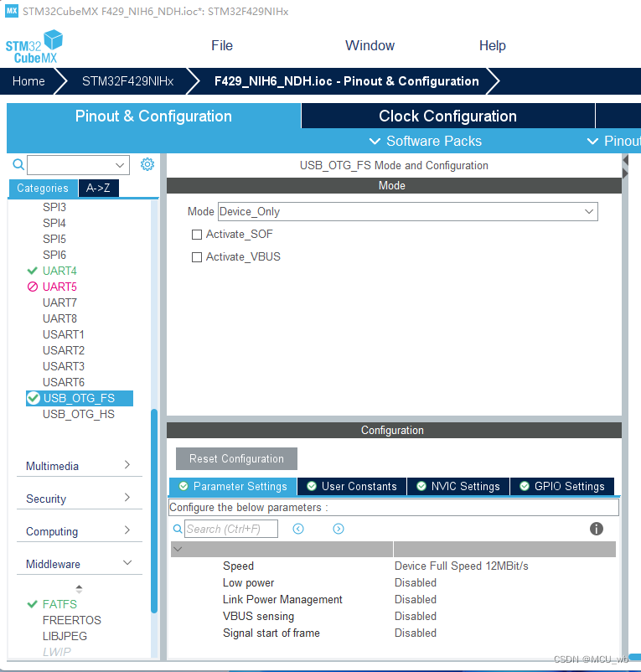Select the Parameter Settings tab
Screen dimensions: 641x672
(233, 487)
